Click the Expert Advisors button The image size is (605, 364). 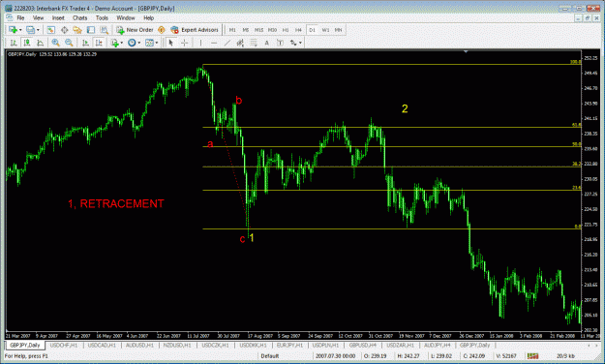pyautogui.click(x=195, y=30)
